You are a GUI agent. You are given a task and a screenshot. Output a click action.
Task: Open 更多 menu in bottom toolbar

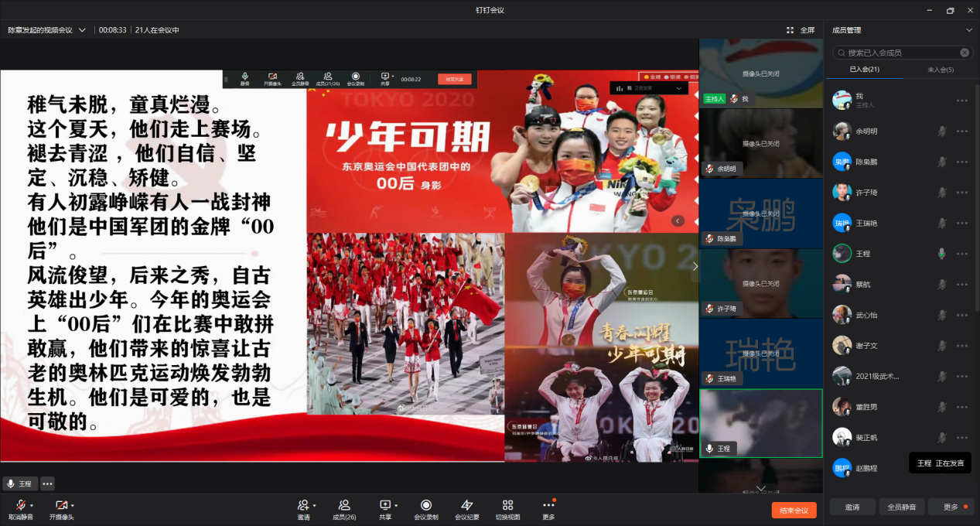click(x=548, y=505)
